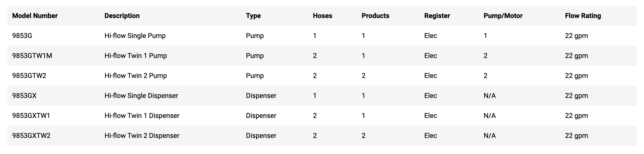Select model number 9853GTW1M
This screenshot has width=644, height=154.
pos(32,56)
